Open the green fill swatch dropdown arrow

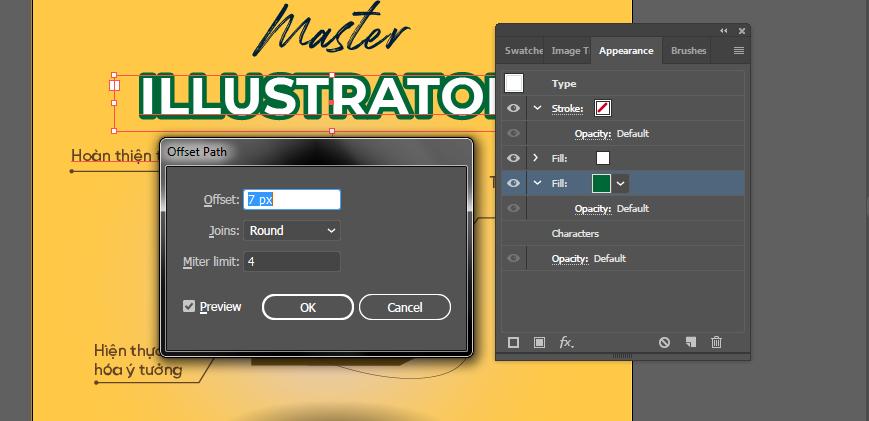tap(621, 183)
